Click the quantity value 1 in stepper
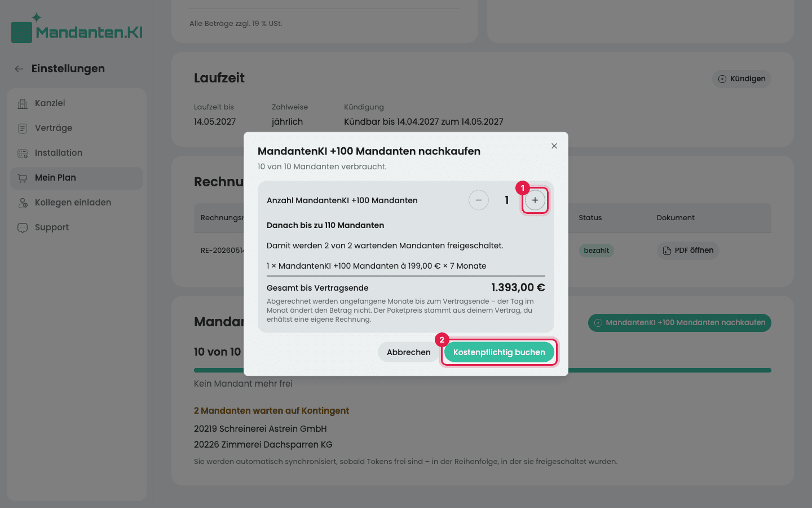Viewport: 812px width, 508px height. point(507,200)
